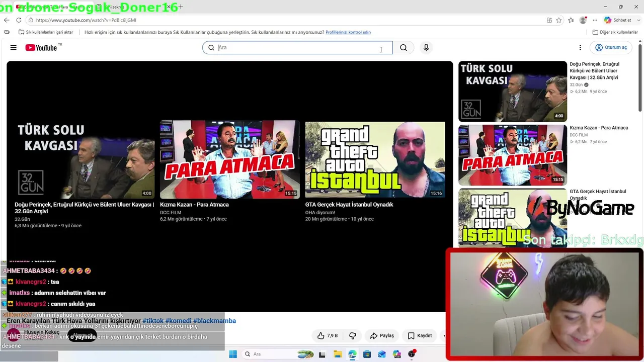The height and width of the screenshot is (362, 644).
Task: Open Task View on the taskbar
Action: (322, 354)
